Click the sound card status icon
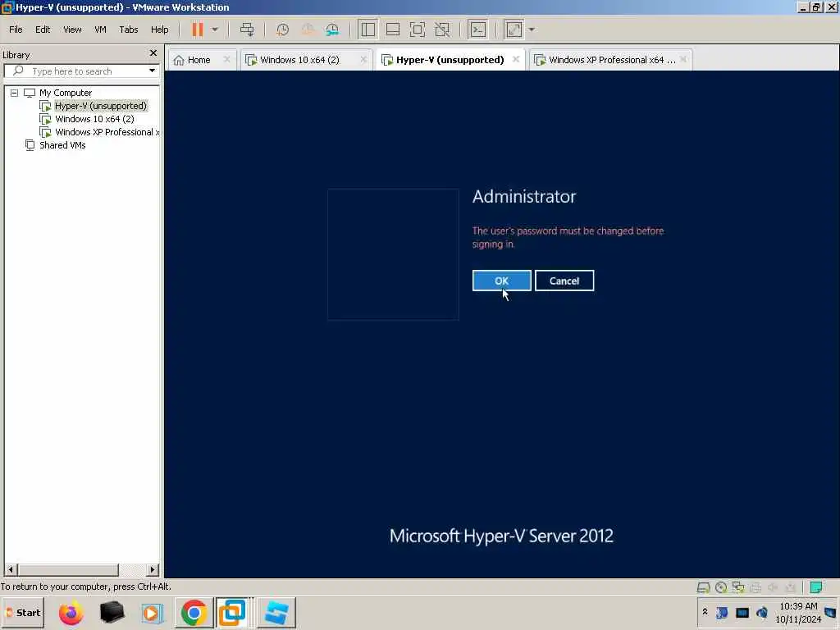The height and width of the screenshot is (630, 840). point(773,587)
